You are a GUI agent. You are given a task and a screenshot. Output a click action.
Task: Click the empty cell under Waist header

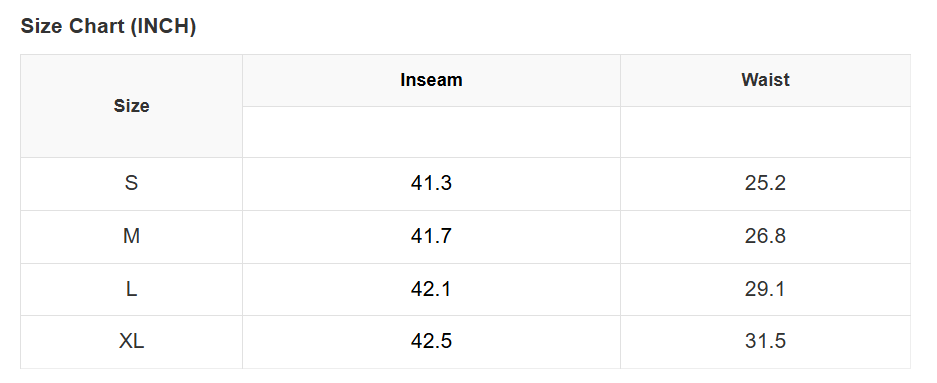click(765, 132)
